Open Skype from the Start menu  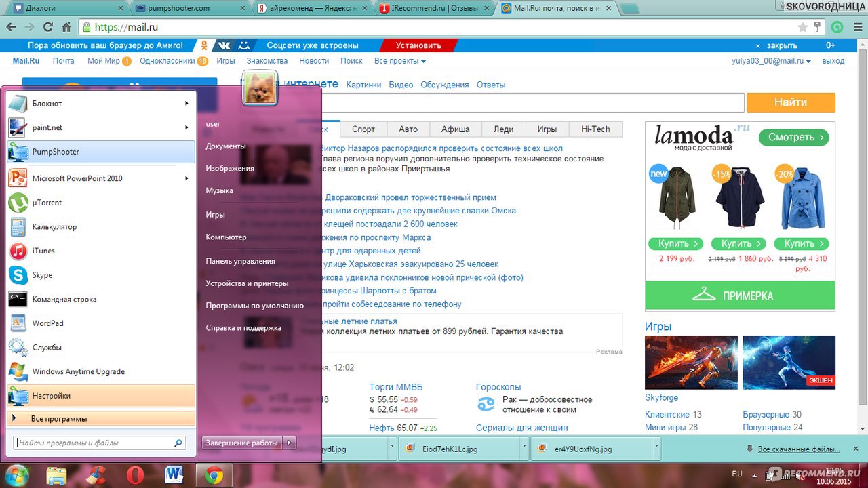(x=100, y=275)
